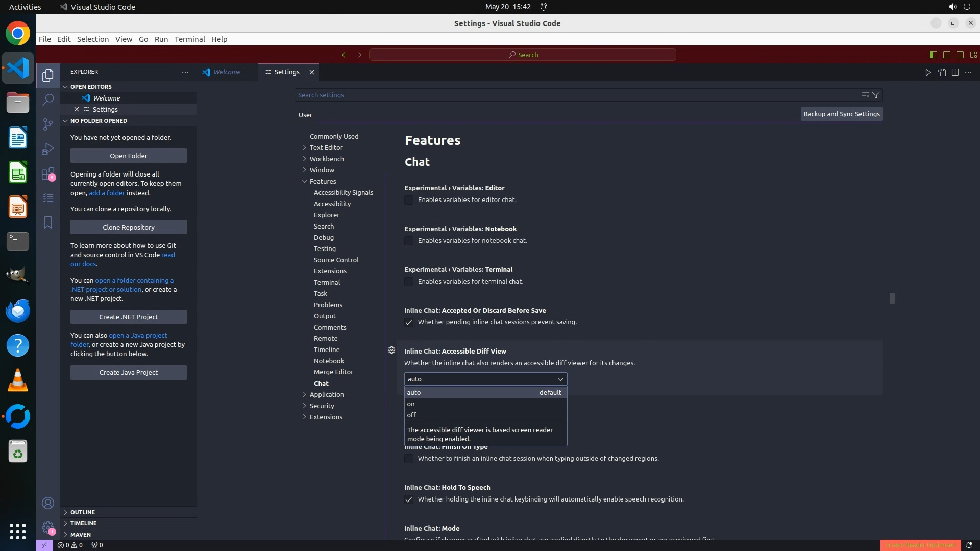
Task: Open the Source Control view icon
Action: (48, 124)
